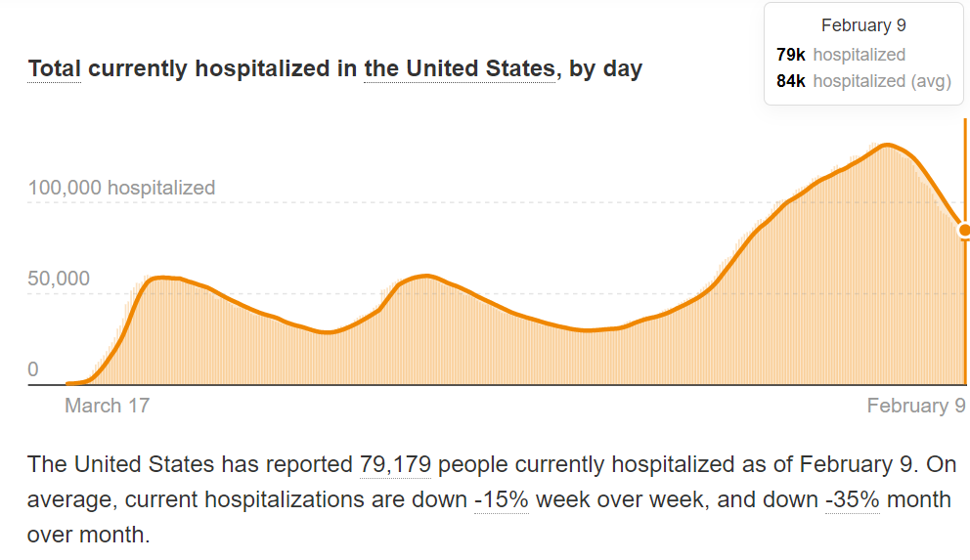Click the first spring peak of the curve
The height and width of the screenshot is (560, 970).
[x=161, y=278]
